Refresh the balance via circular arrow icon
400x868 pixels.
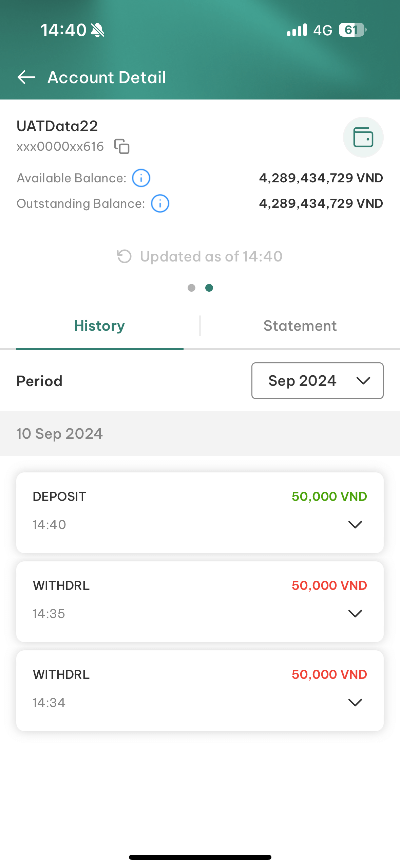[x=124, y=256]
